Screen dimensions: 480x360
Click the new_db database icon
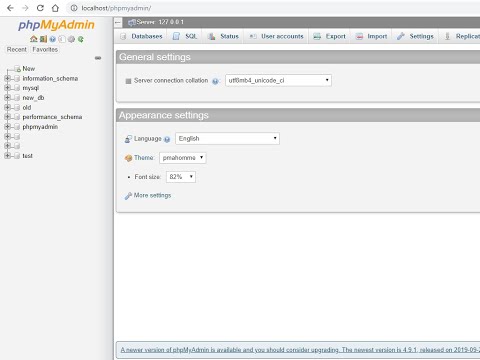tap(17, 98)
